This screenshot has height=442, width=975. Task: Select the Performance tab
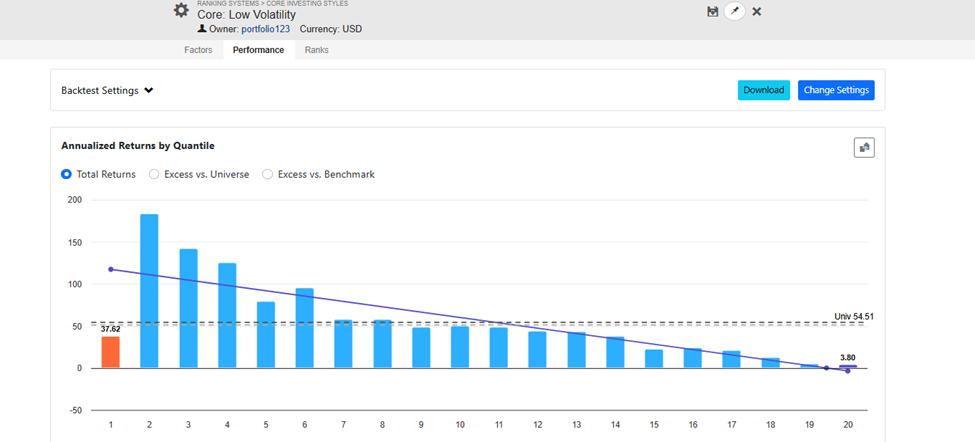click(x=258, y=50)
